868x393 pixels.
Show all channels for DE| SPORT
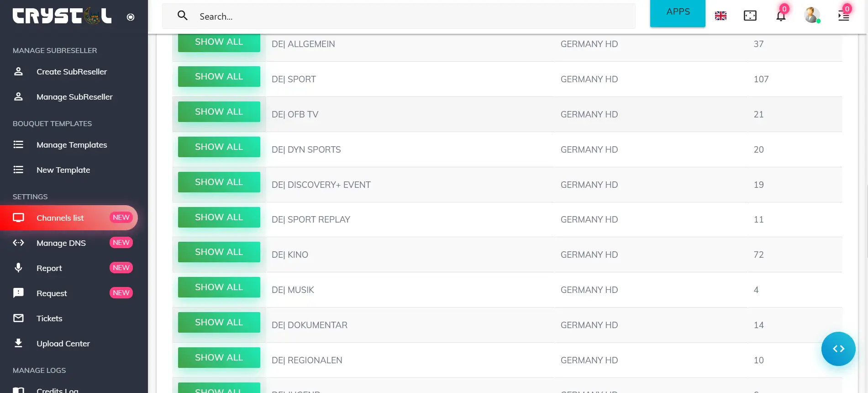219,77
